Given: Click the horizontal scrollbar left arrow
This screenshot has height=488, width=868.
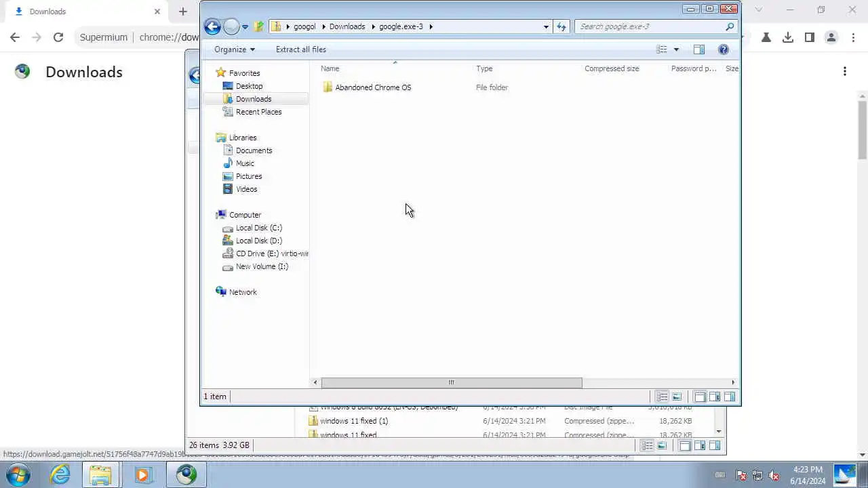Looking at the screenshot, I should click(x=315, y=383).
